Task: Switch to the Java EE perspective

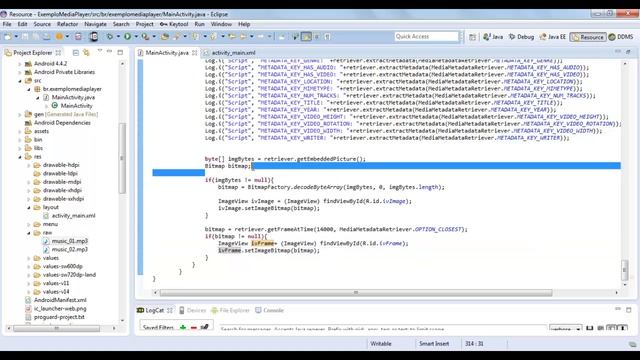Action: click(553, 37)
